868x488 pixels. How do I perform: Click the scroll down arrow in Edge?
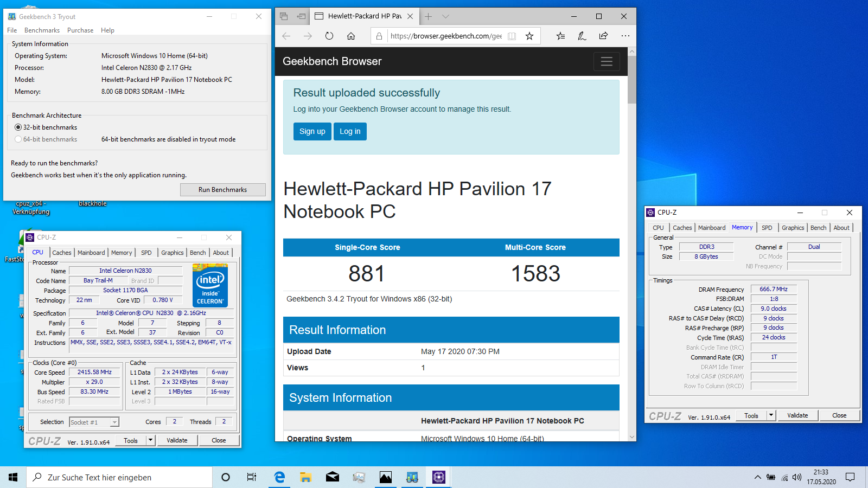pos(631,437)
